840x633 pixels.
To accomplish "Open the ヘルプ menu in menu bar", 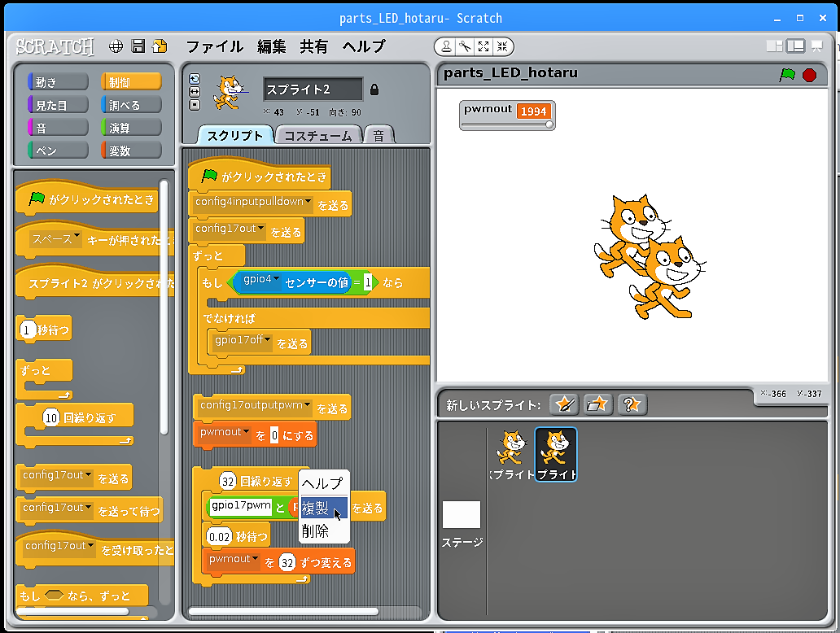I will tap(364, 46).
